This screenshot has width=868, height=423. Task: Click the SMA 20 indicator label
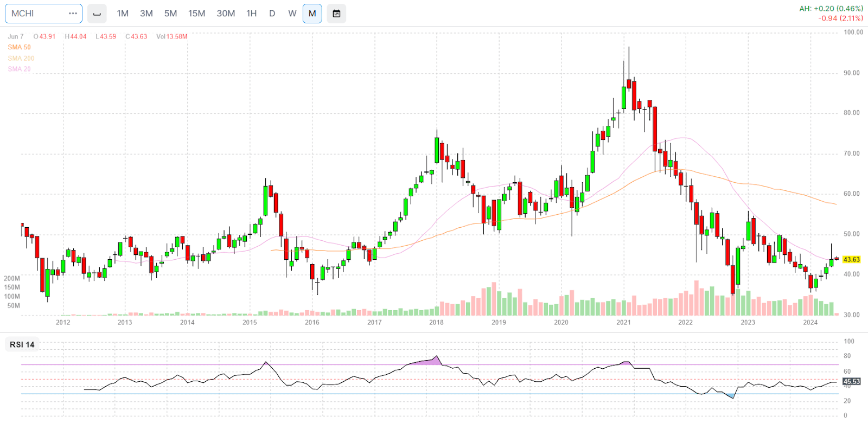20,69
